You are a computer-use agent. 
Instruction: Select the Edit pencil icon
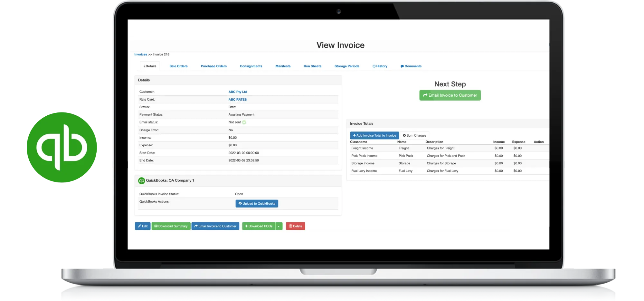pos(139,226)
